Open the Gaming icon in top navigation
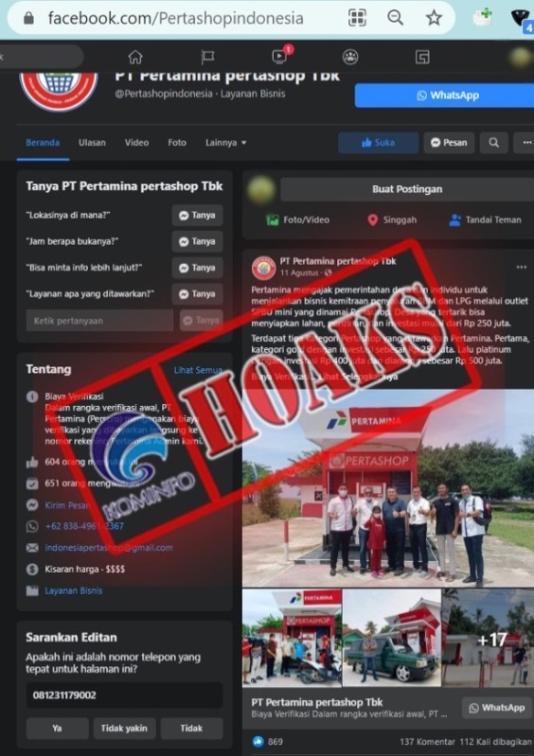 [x=422, y=57]
